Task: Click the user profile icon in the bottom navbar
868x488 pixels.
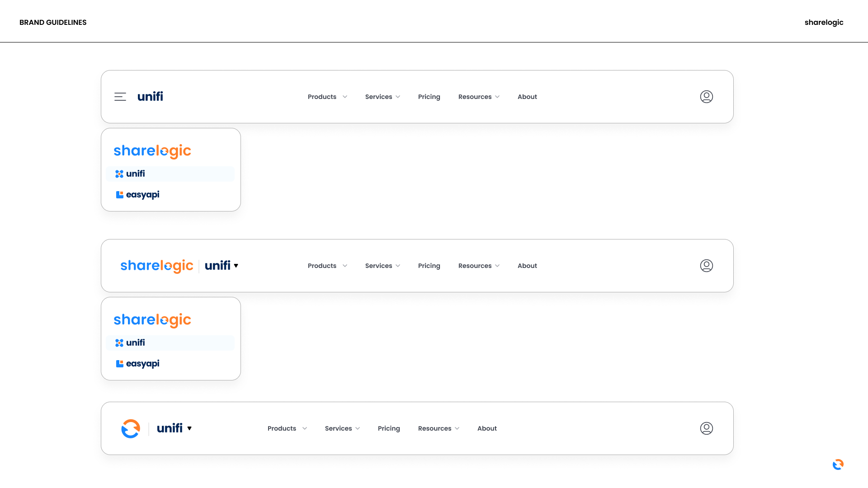Action: click(x=707, y=428)
